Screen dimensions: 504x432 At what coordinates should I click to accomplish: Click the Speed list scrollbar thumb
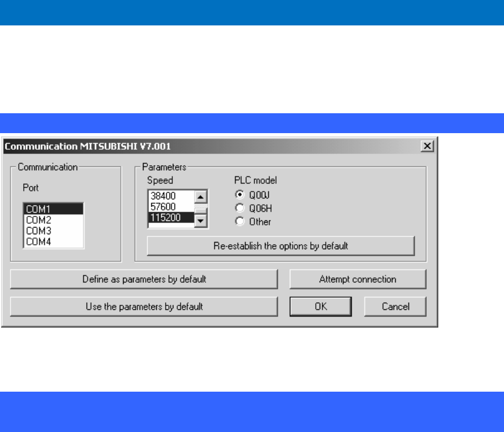200,211
